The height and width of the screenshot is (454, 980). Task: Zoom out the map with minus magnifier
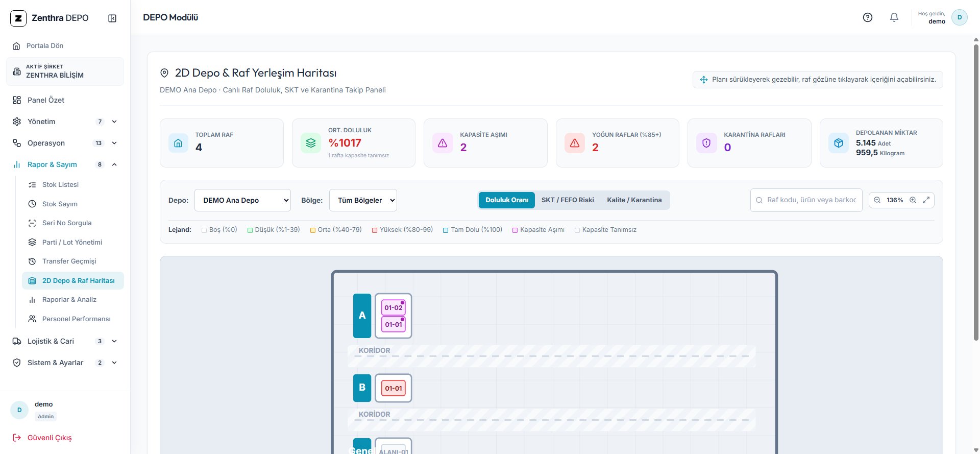[x=877, y=200]
